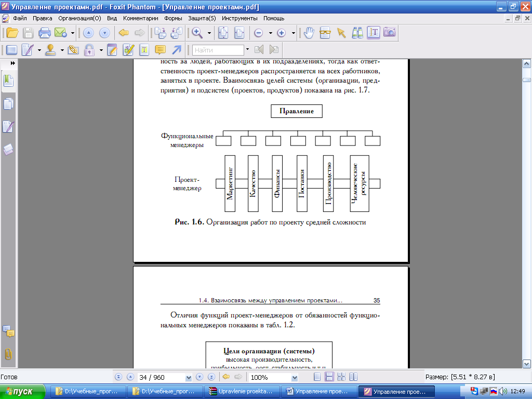Print the document with the printer icon
Screen dimensions: 532x399
[x=45, y=33]
